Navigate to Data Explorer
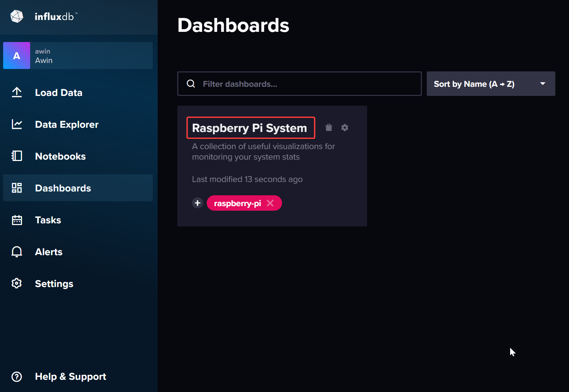Image resolution: width=569 pixels, height=392 pixels. tap(67, 125)
